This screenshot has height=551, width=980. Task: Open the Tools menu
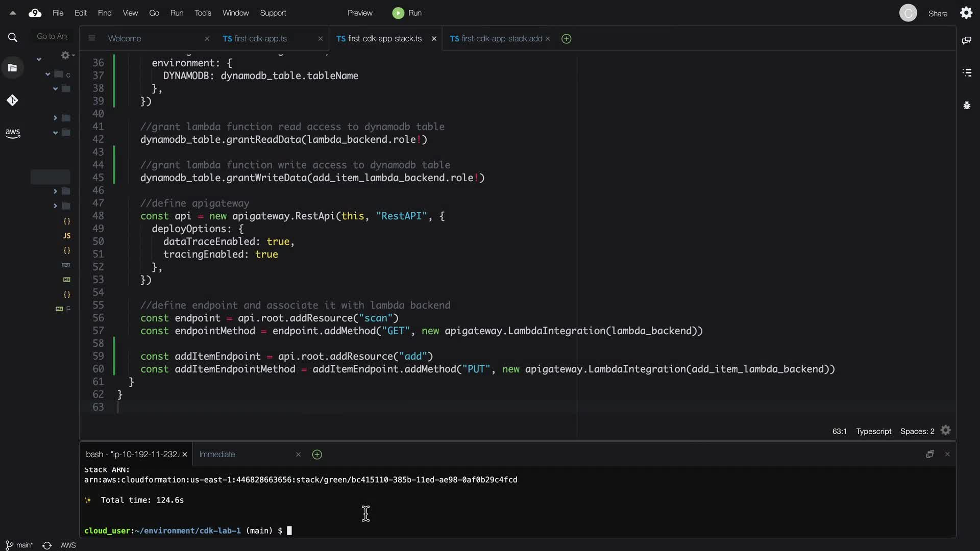coord(203,13)
